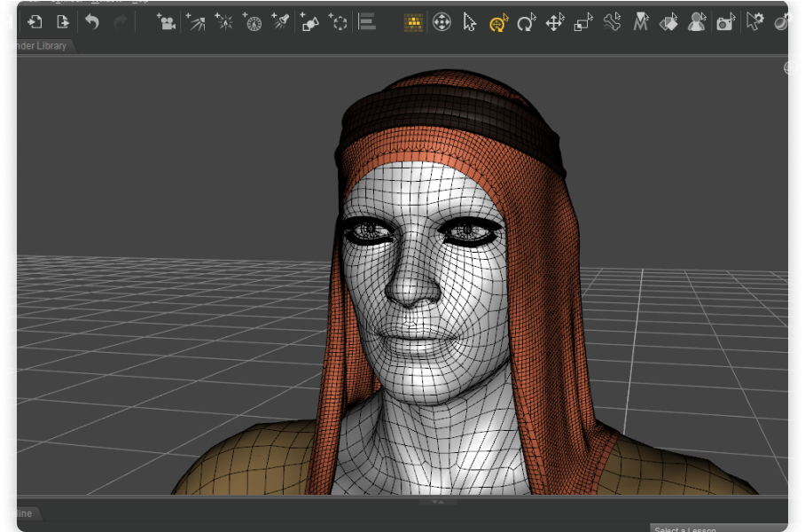Switch to the Timeline tab
Viewport: 805px width, 532px height.
click(x=20, y=513)
